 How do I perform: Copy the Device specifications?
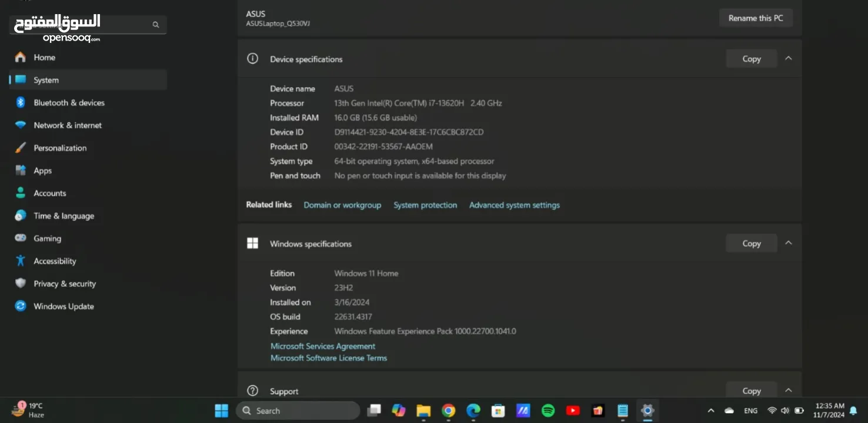pyautogui.click(x=752, y=59)
